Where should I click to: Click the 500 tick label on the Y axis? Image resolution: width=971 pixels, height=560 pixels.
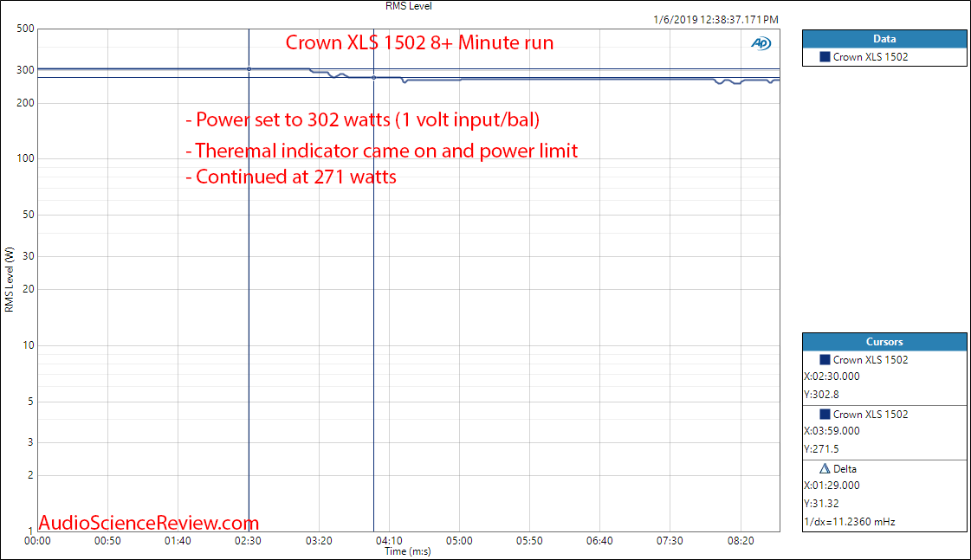tap(25, 29)
